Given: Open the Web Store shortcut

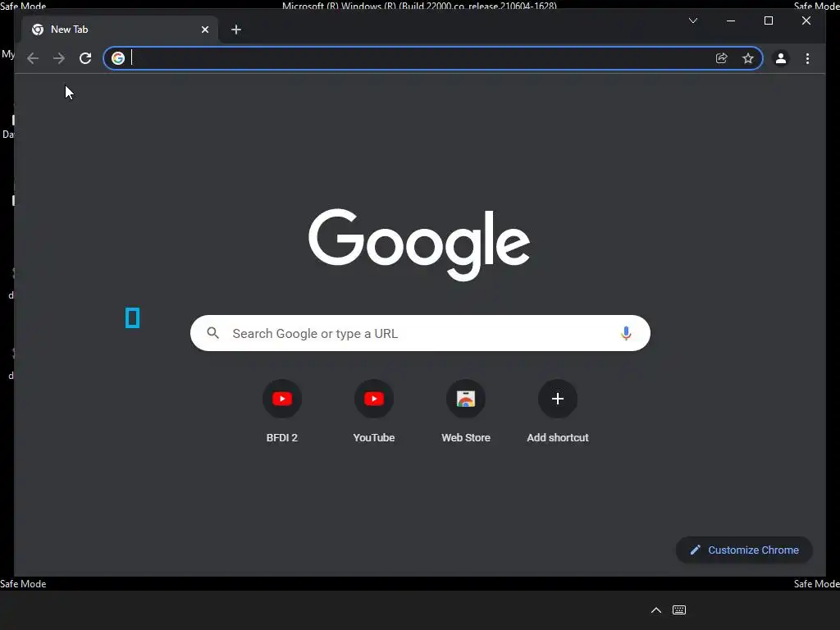Looking at the screenshot, I should pos(466,412).
